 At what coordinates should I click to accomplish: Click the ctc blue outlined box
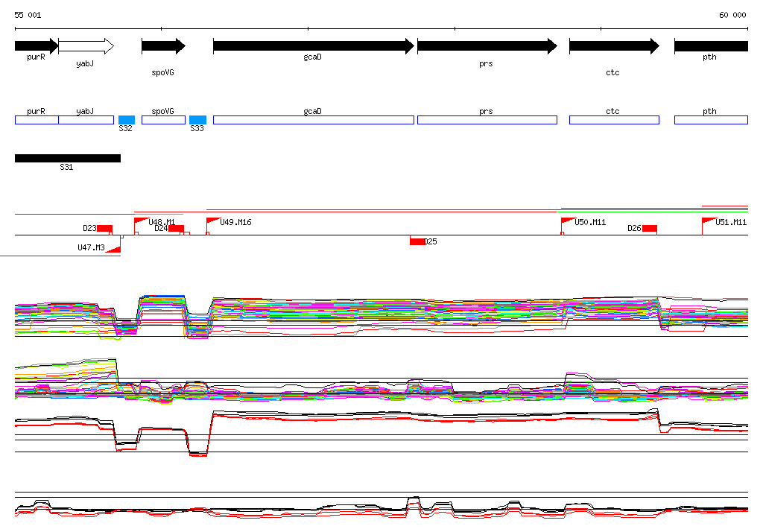point(614,120)
